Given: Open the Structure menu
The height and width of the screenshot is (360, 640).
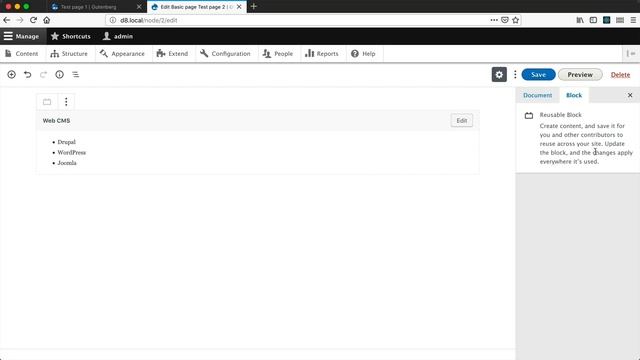Looking at the screenshot, I should click(69, 53).
